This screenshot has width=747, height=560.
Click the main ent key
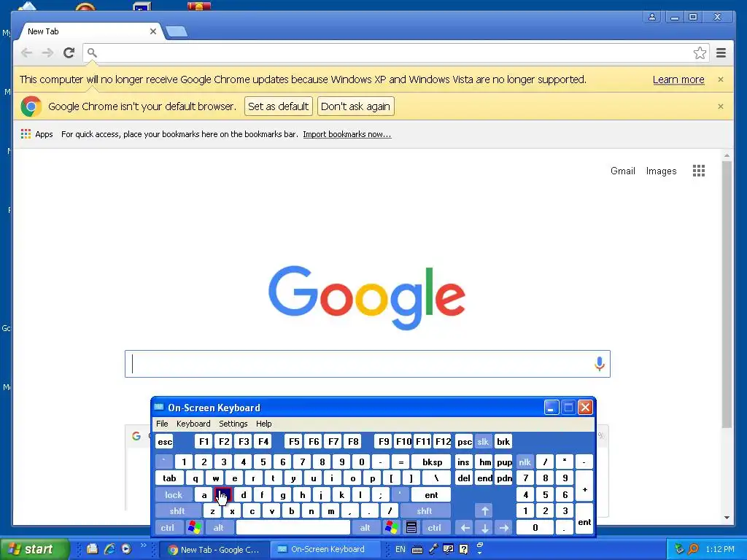[431, 495]
